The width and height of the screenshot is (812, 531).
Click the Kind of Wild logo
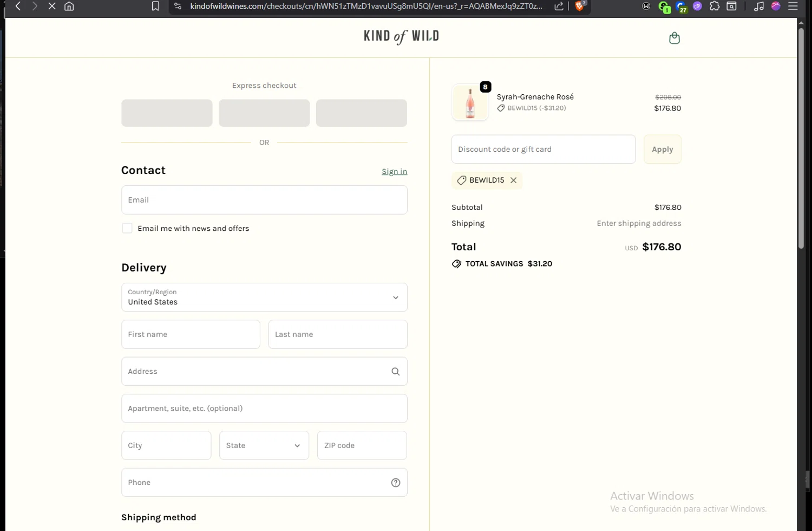[x=401, y=36]
